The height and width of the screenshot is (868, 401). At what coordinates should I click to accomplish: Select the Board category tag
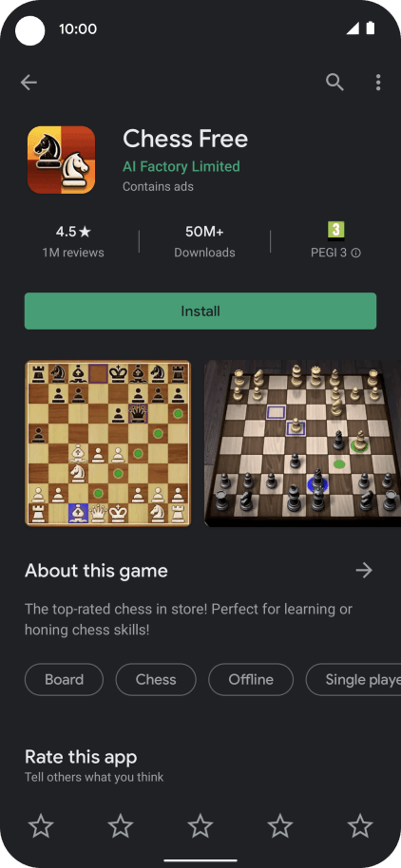(x=65, y=679)
